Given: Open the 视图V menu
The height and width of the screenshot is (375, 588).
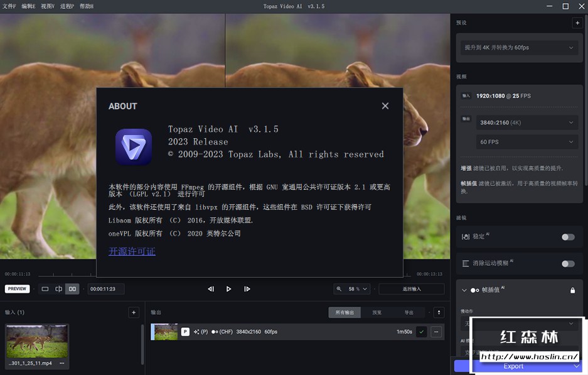Looking at the screenshot, I should [x=48, y=6].
